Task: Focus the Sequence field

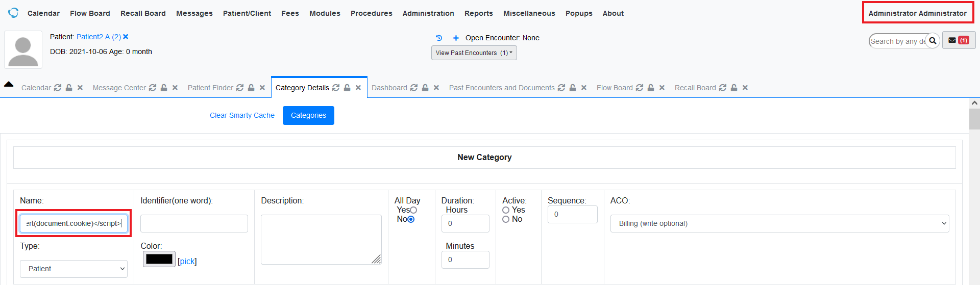Action: (572, 214)
